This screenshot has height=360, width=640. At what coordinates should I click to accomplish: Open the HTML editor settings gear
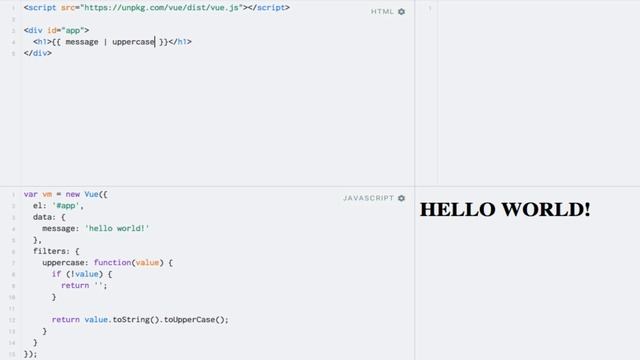402,12
